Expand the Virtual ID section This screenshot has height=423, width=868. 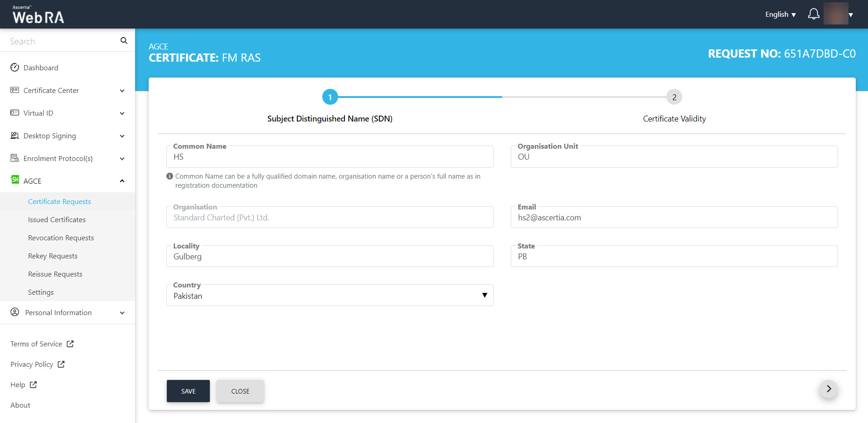click(x=122, y=113)
